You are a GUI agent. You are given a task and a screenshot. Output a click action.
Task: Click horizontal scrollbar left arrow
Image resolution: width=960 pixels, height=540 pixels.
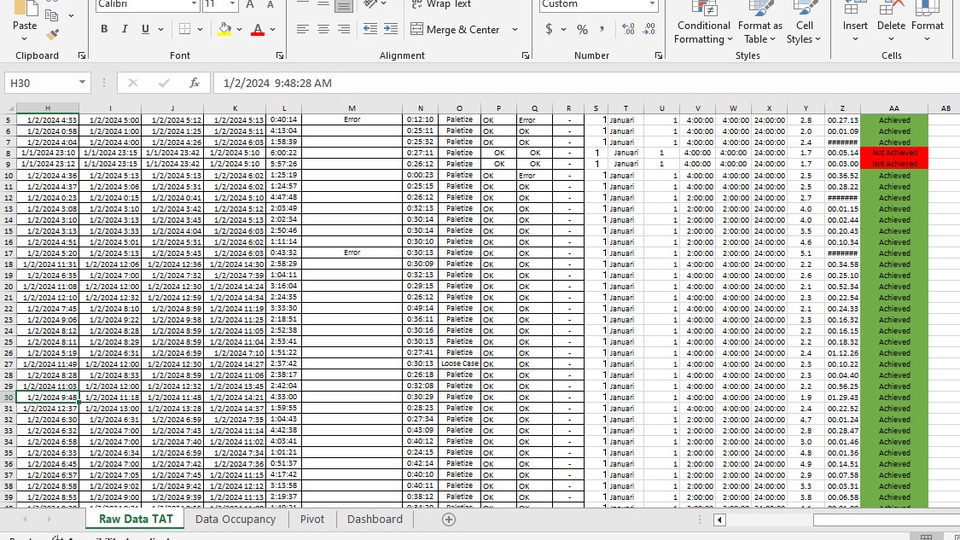(719, 520)
